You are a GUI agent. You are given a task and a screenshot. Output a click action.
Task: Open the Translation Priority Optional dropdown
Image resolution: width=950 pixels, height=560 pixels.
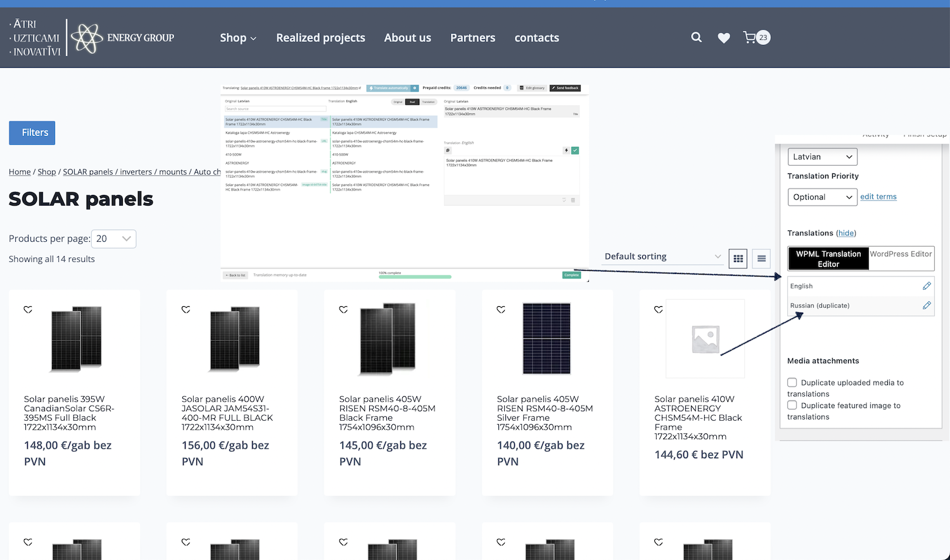click(822, 197)
